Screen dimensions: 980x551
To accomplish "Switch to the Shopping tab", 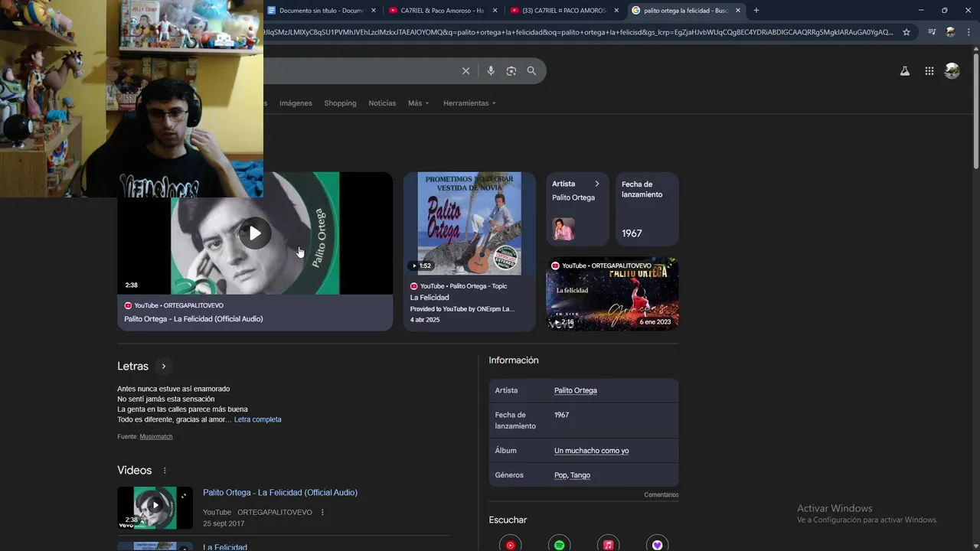I will coord(340,103).
